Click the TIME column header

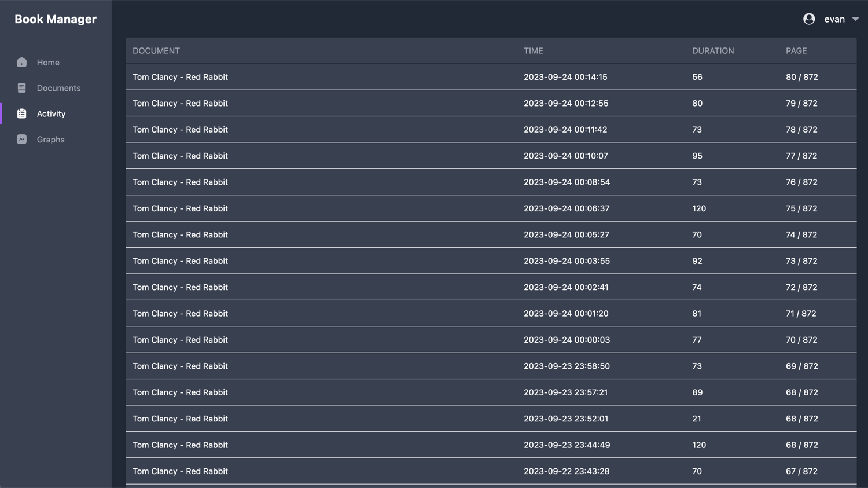point(533,51)
